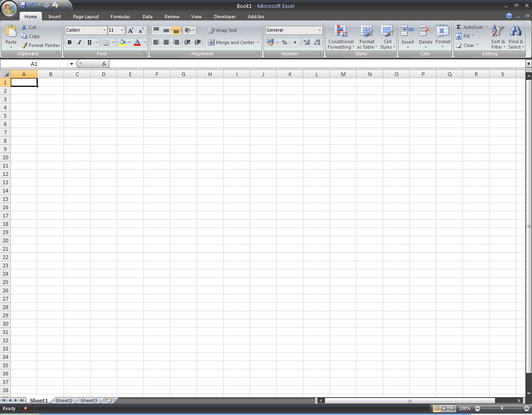The width and height of the screenshot is (532, 415).
Task: Apply red Font Color button
Action: click(x=137, y=42)
